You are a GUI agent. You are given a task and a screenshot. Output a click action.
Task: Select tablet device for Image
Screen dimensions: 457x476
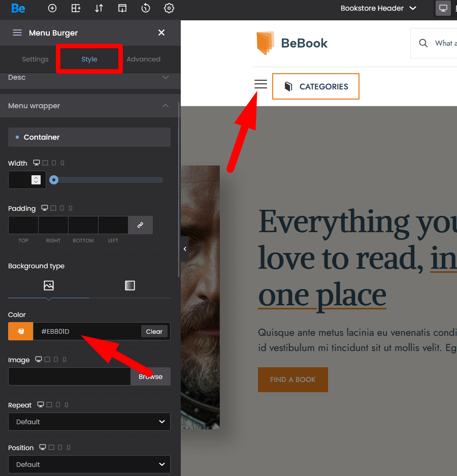56,360
